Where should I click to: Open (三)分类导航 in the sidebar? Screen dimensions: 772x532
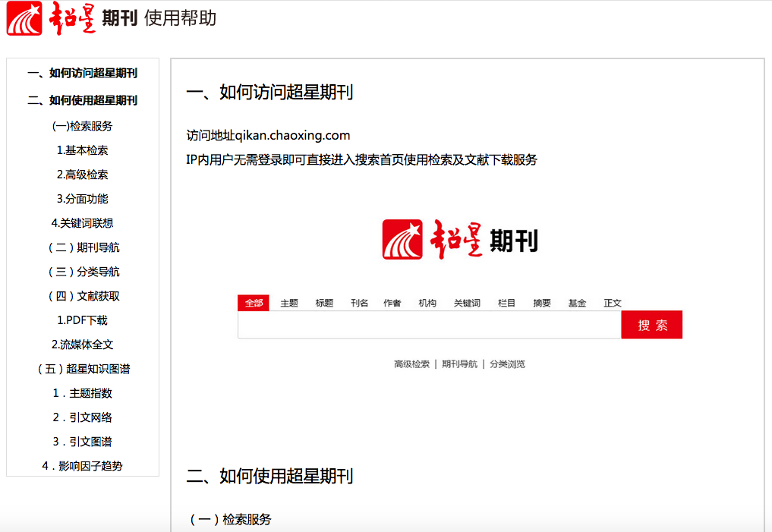(x=84, y=272)
